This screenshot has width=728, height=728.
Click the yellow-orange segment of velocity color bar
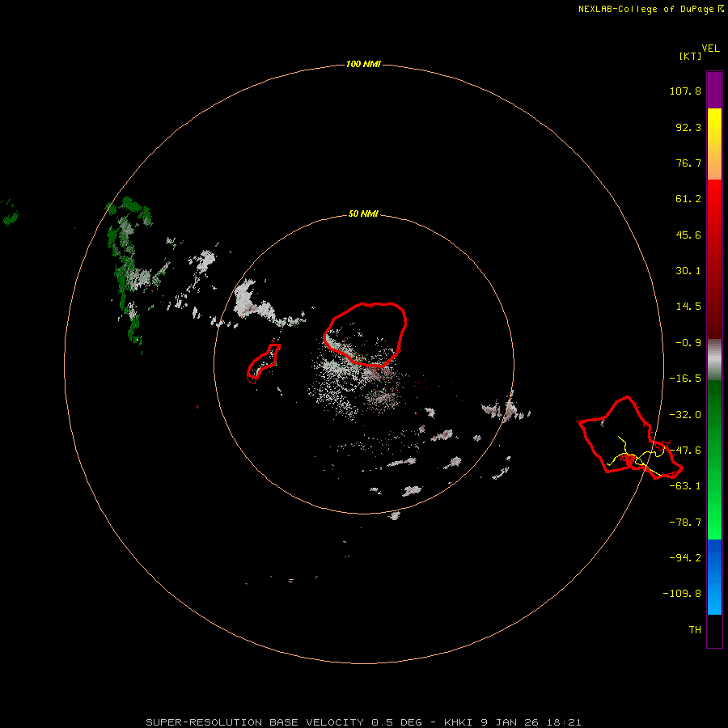[x=714, y=144]
